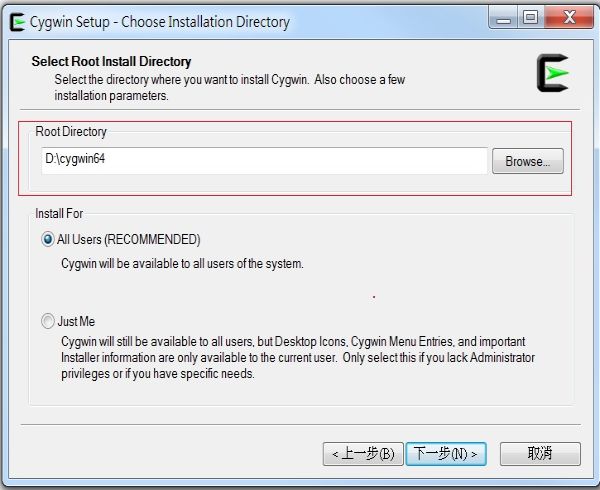Cancel setup with the 取消 button
This screenshot has width=600, height=490.
[x=540, y=454]
